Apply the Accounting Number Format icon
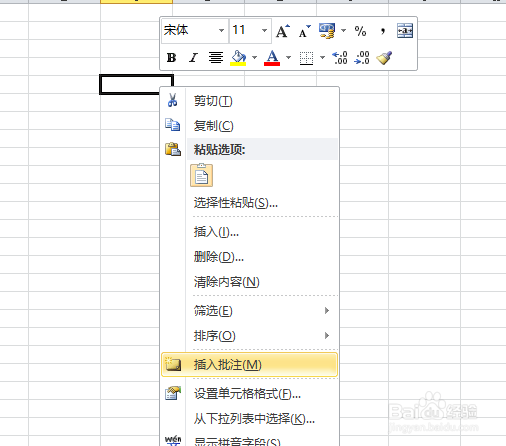The image size is (506, 446). [327, 31]
